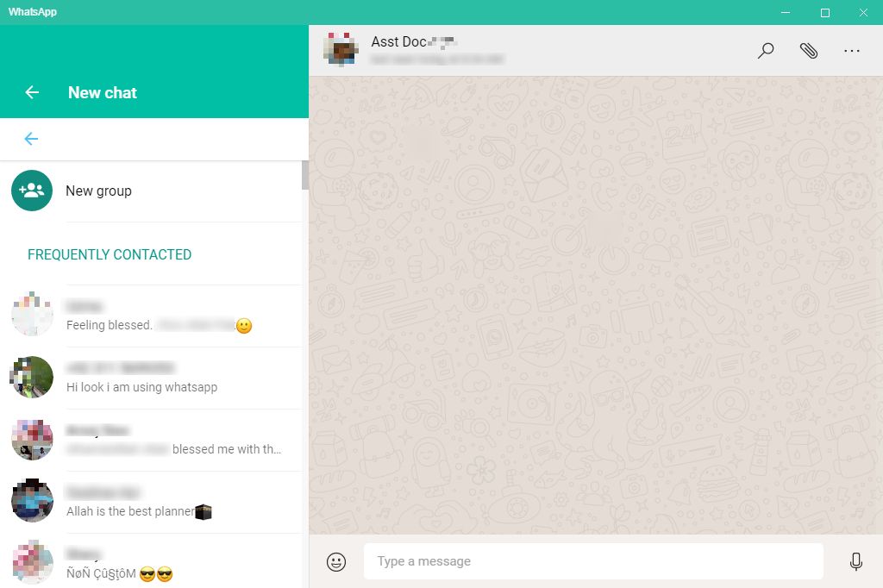Click the blue back arrow in search bar

(32, 139)
